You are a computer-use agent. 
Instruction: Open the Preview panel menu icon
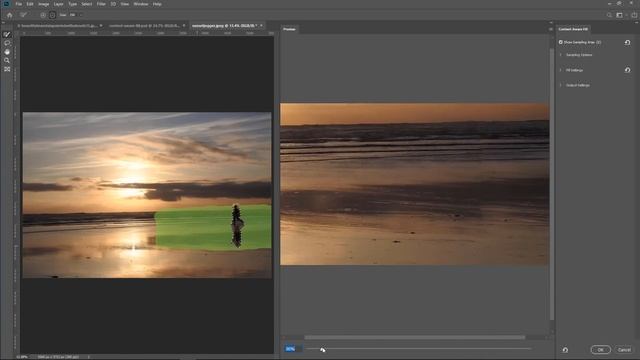(551, 29)
